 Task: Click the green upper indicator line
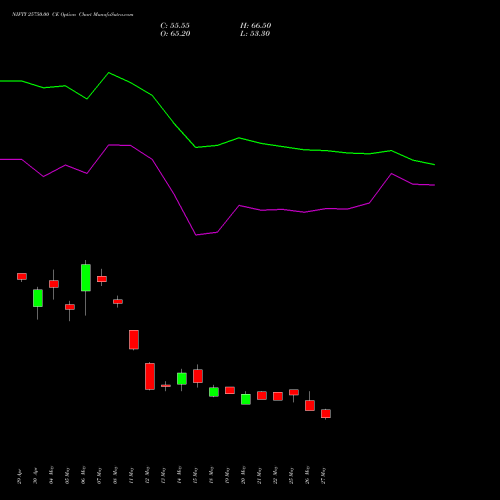tap(217, 145)
